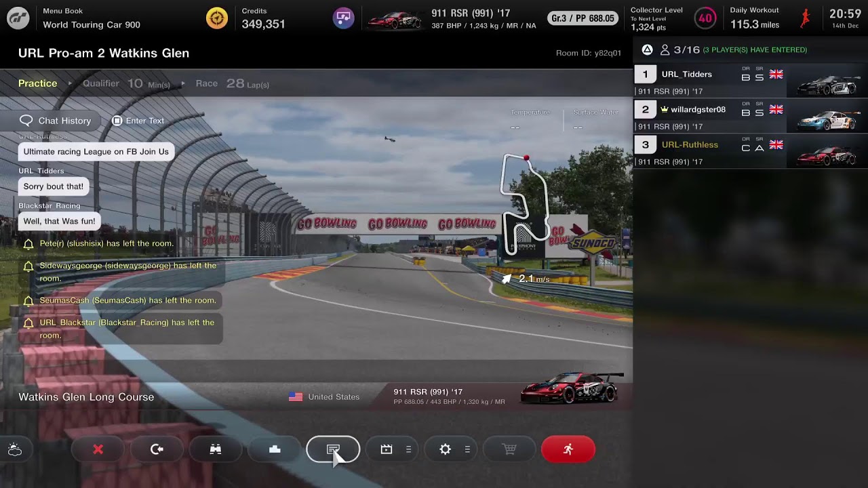Open the gold credits coin icon
Viewport: 868px width, 488px height.
(x=217, y=18)
